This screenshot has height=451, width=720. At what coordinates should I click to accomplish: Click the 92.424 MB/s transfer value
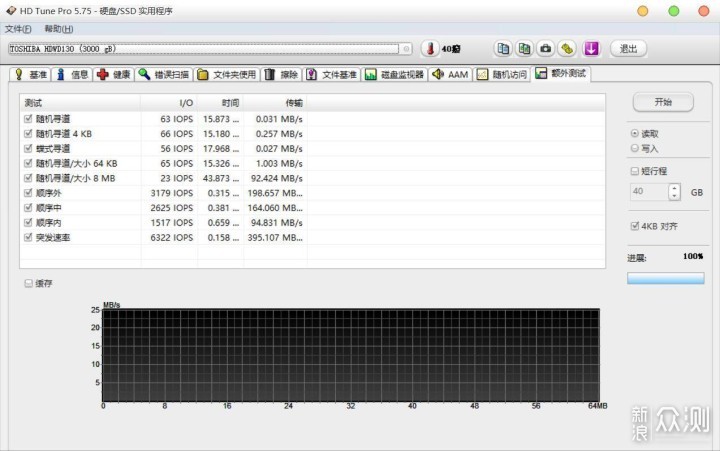point(276,178)
